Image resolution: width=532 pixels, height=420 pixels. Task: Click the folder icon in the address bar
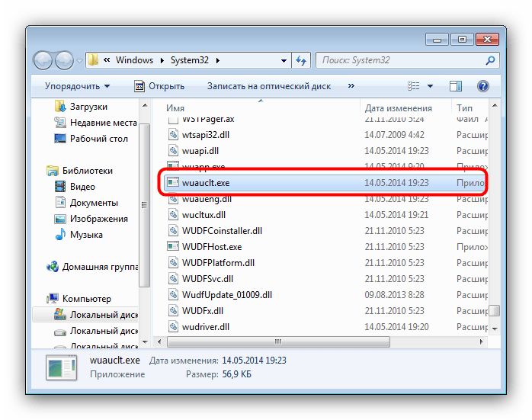(94, 60)
